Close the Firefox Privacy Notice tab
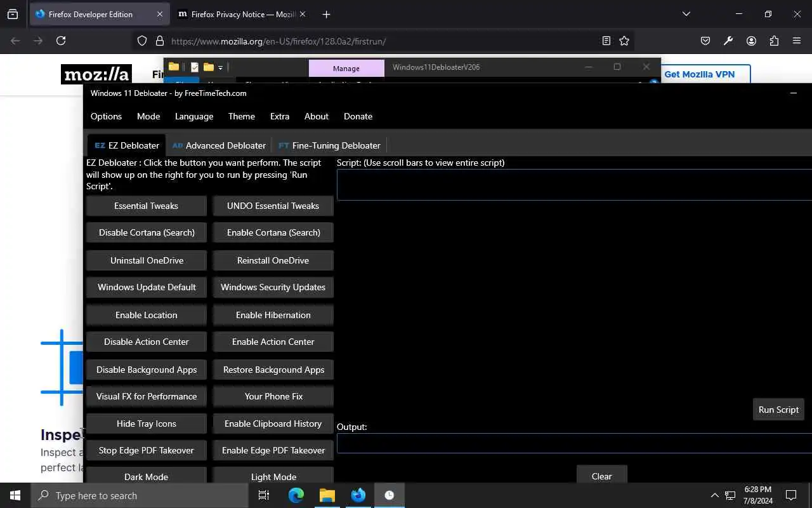 point(302,14)
